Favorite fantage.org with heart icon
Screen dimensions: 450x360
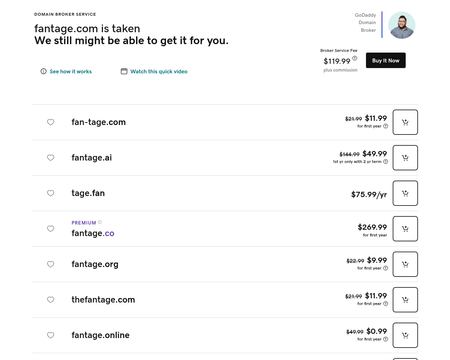click(x=50, y=264)
